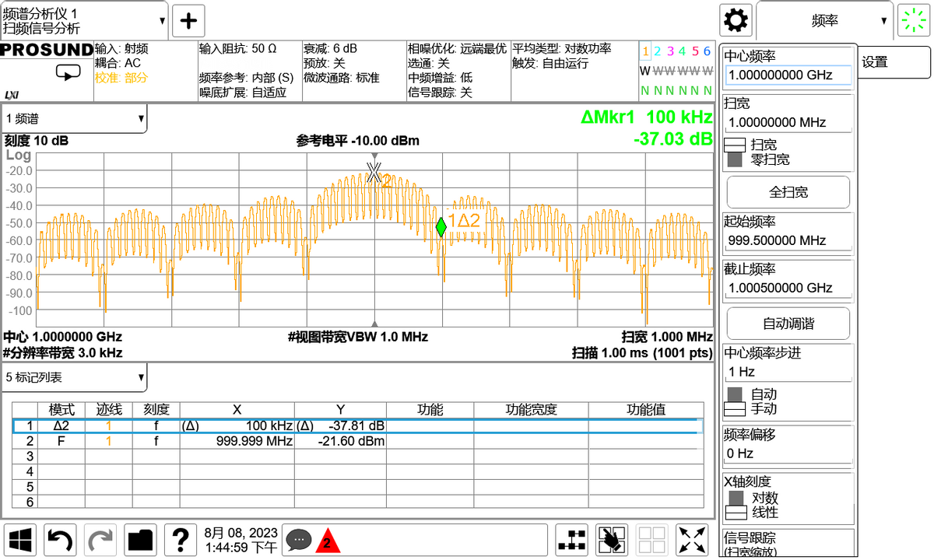
Task: Toggle full screen with arrows icon
Action: (692, 539)
